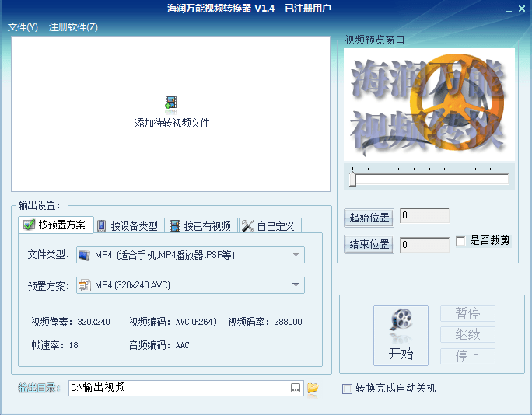The height and width of the screenshot is (415, 532).
Task: Close the video converter window
Action: coord(522,9)
